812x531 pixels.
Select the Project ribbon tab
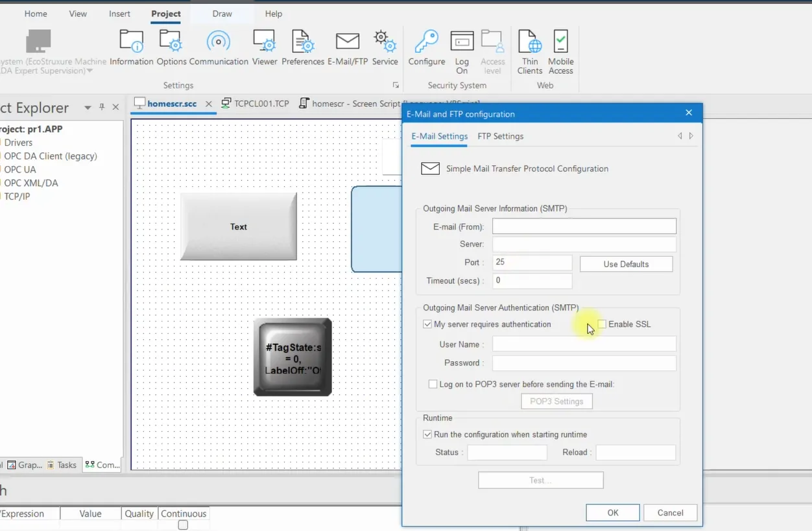pos(166,14)
